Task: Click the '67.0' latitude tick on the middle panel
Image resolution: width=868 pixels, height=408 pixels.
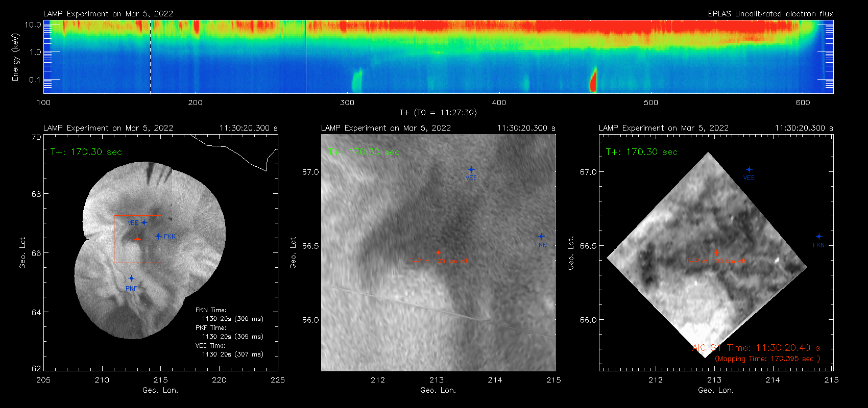Action: coord(310,172)
